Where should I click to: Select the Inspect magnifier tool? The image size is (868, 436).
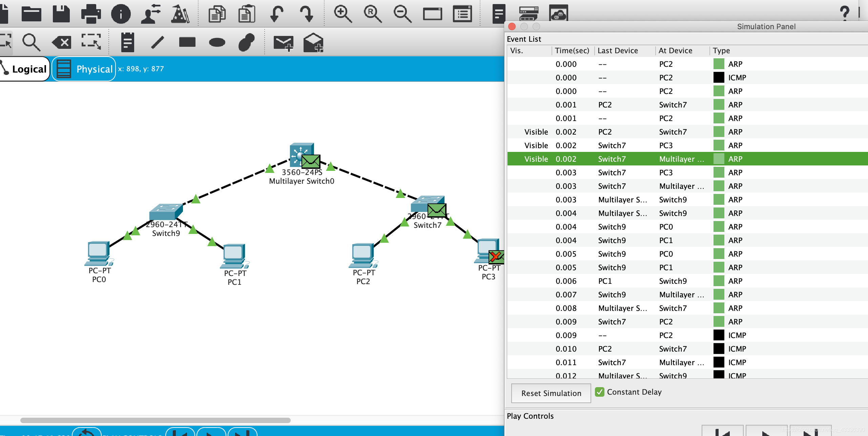coord(31,42)
